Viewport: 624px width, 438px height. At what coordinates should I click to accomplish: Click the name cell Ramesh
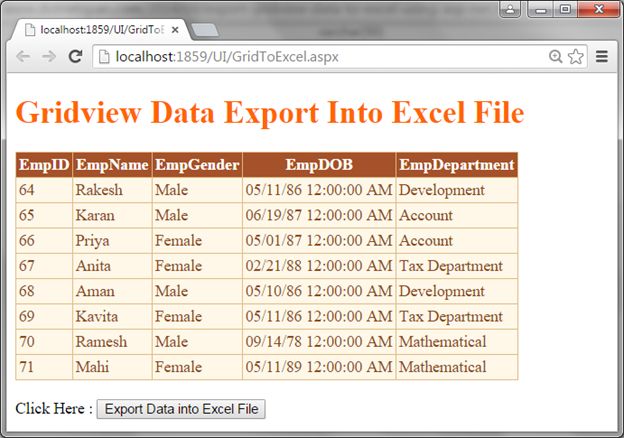pos(112,341)
